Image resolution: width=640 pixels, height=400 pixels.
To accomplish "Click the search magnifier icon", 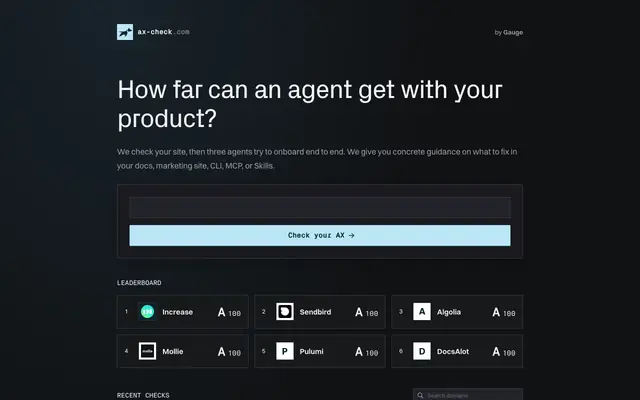I will pyautogui.click(x=420, y=396).
